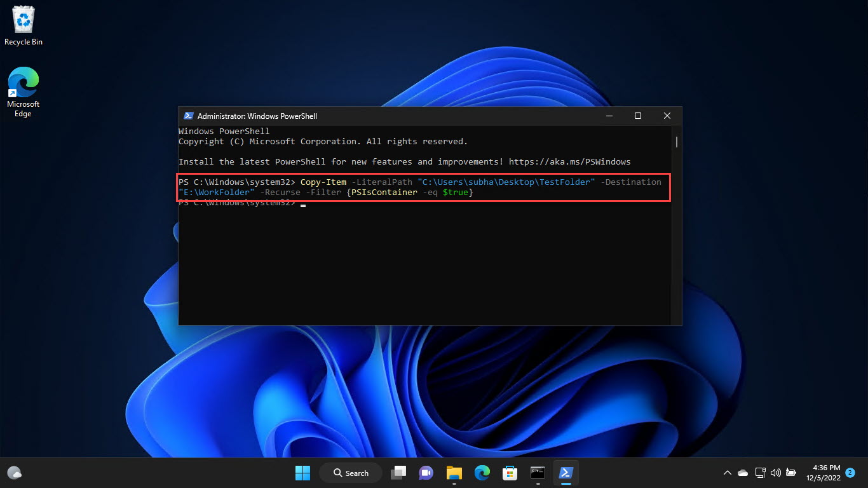Open the Windows PowerShell taskbar icon

[x=566, y=473]
